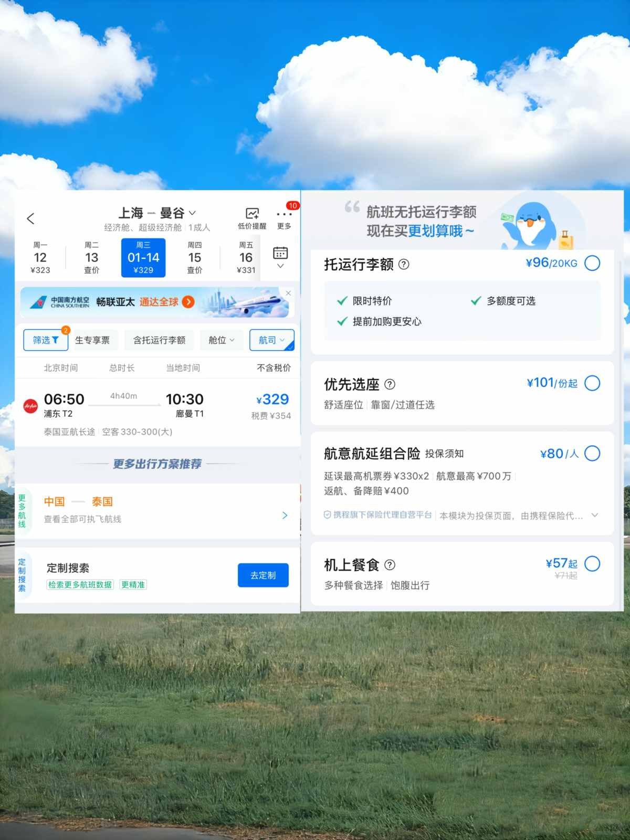Click the 泰国亚航长途 airline text
The height and width of the screenshot is (840, 630).
click(x=69, y=432)
